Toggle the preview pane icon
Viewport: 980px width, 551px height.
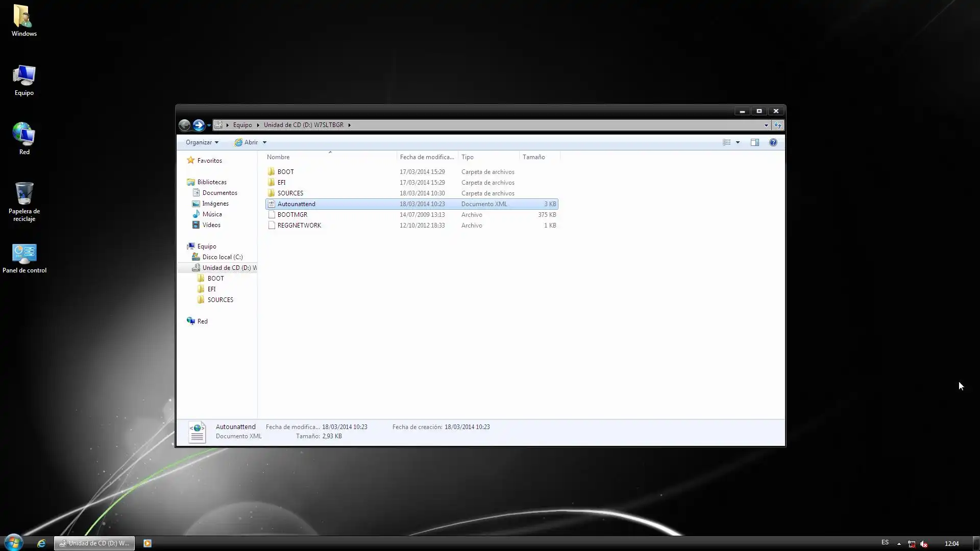754,142
